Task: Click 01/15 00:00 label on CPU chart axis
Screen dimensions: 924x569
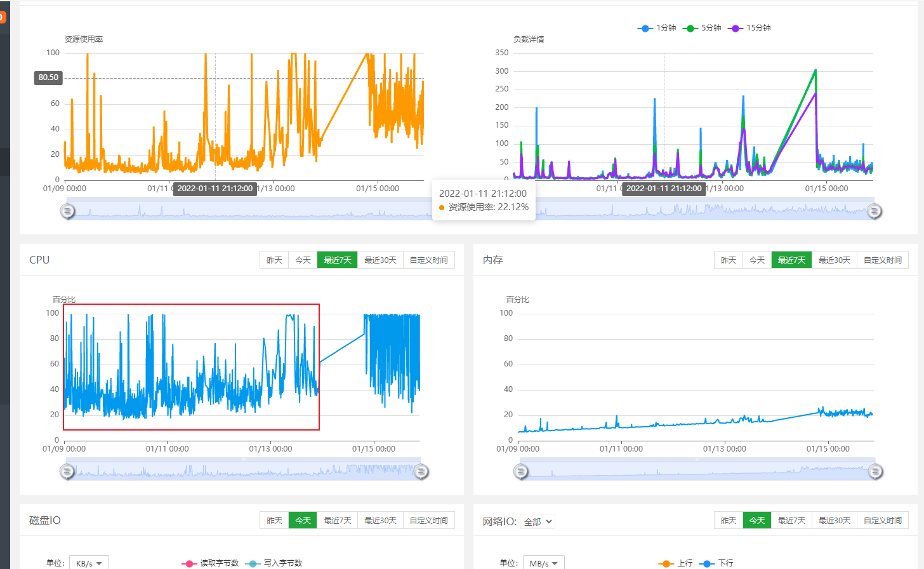Action: [374, 449]
